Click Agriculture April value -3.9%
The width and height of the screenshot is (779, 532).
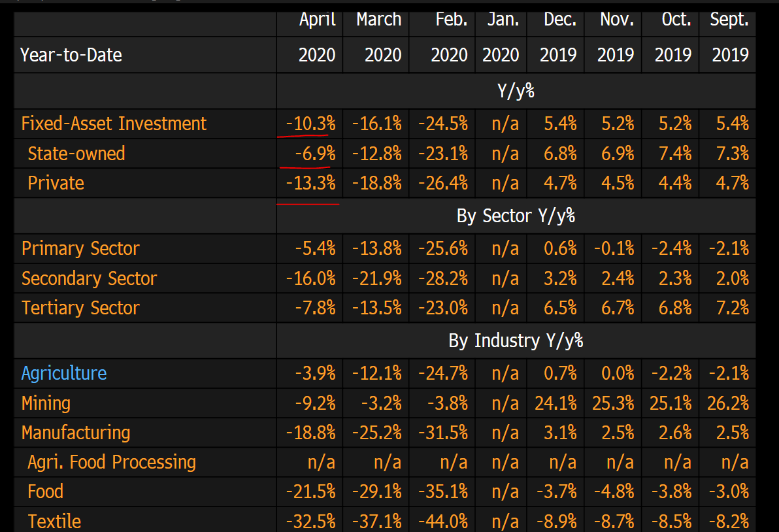[x=316, y=373]
